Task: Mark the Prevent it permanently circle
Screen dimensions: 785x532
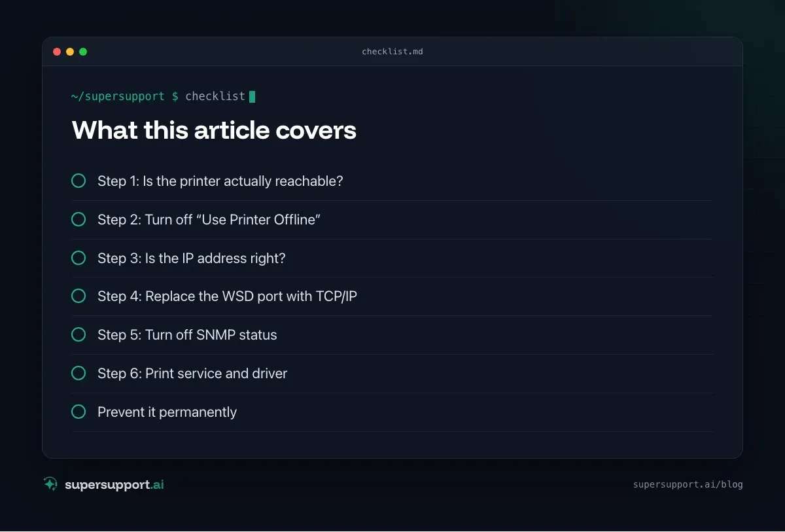Action: pos(78,412)
